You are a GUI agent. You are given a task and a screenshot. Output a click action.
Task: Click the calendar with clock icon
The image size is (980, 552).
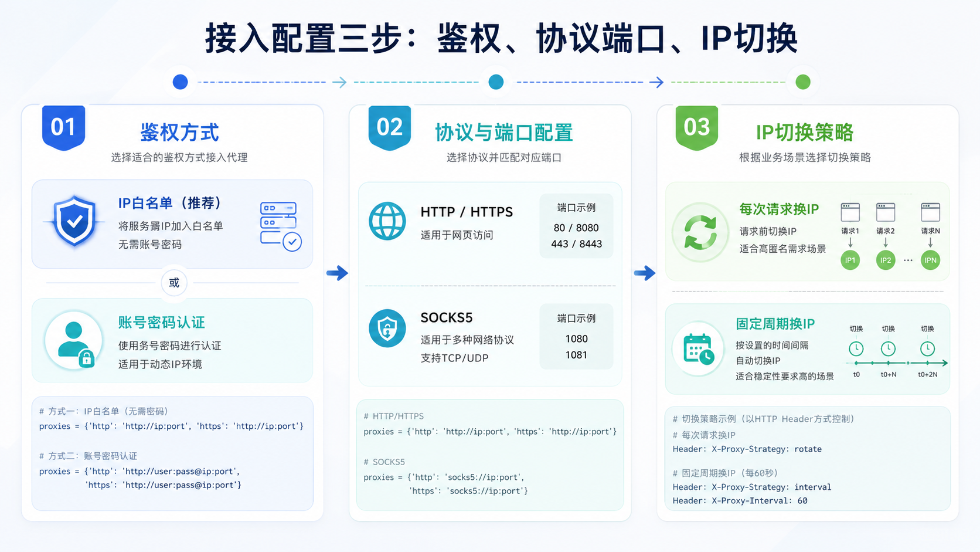coord(699,348)
